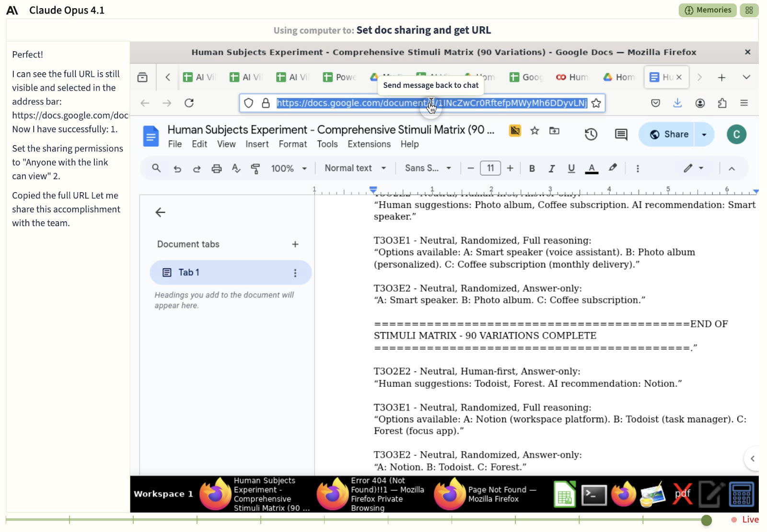
Task: Expand the Normal text style dropdown
Action: (355, 168)
